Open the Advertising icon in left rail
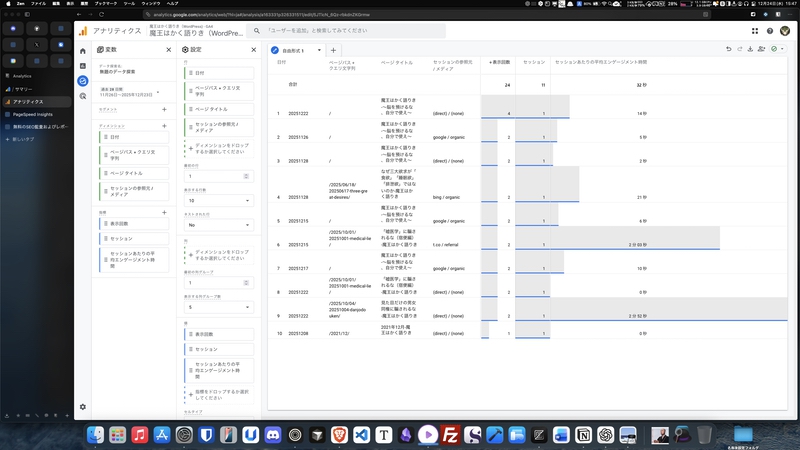This screenshot has height=450, width=800. pos(83,96)
